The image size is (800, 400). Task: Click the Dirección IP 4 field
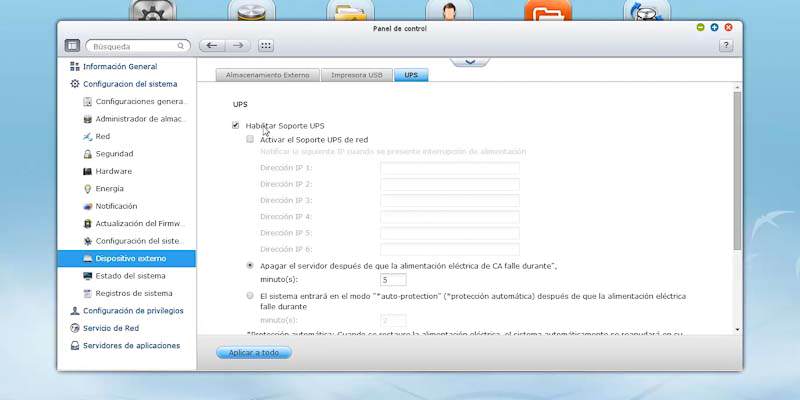pos(449,217)
